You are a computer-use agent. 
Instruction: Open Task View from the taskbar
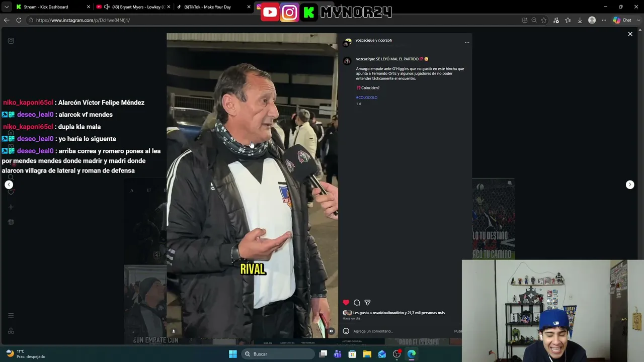tap(324, 354)
